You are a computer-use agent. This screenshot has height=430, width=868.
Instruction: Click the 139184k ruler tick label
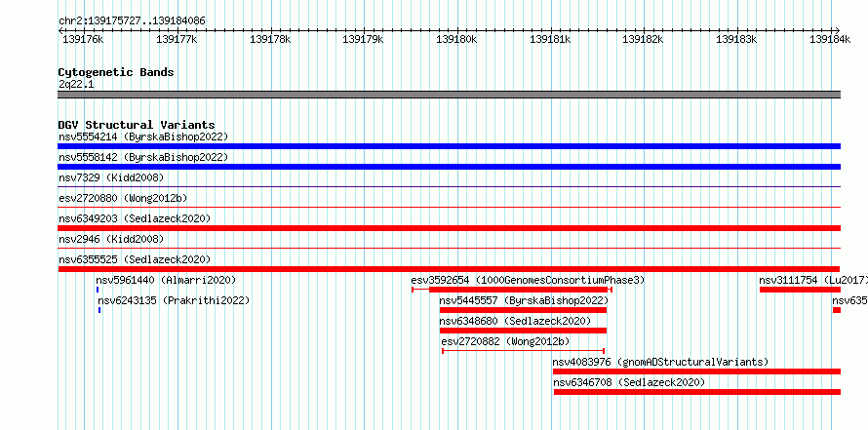(x=830, y=39)
